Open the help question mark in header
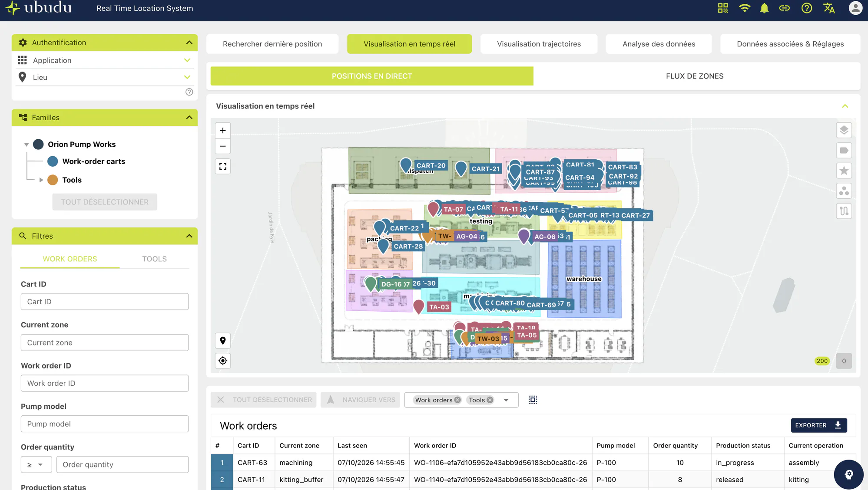The height and width of the screenshot is (490, 868). [x=807, y=8]
